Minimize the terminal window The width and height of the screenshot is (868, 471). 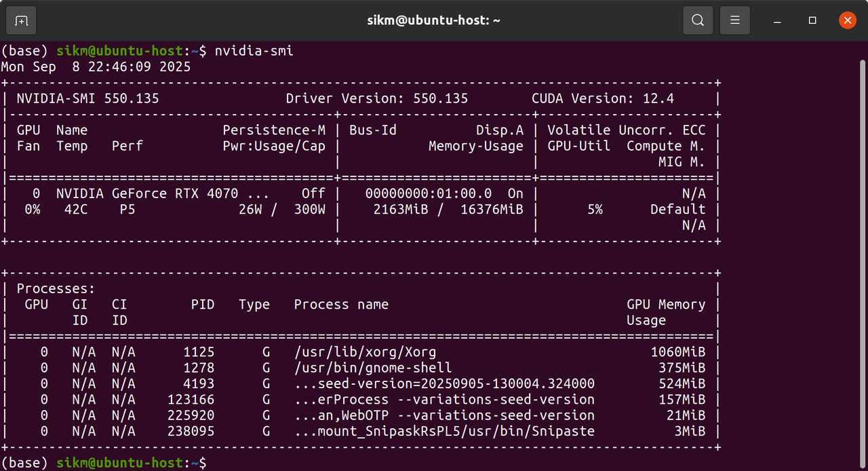pos(778,20)
